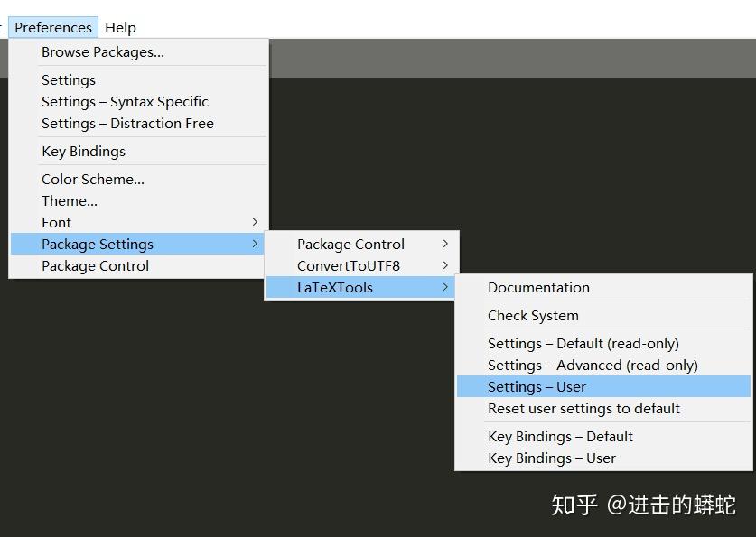Expand the Package Settings submenu
Viewport: 756px width, 537px height.
(97, 244)
